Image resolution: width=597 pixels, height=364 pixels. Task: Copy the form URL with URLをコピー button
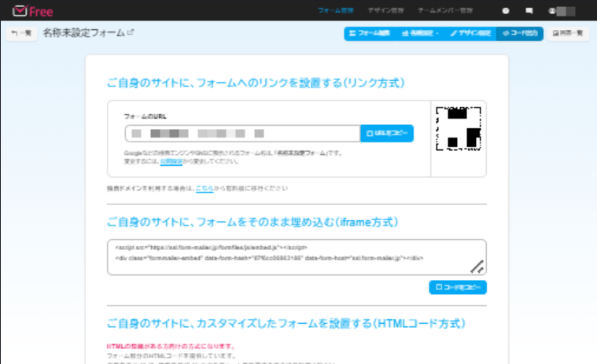[x=386, y=134]
